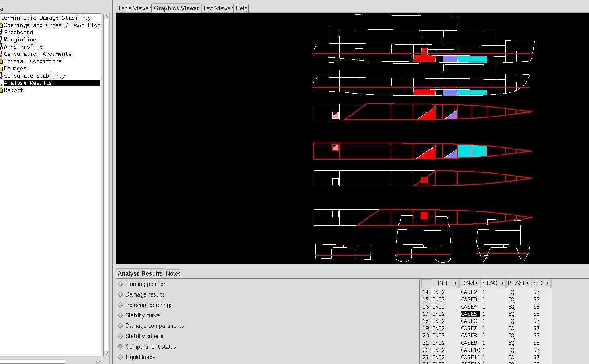Viewport: 589px width, 364px height.
Task: Click the Initial Conditions folder icon
Action: [1, 61]
